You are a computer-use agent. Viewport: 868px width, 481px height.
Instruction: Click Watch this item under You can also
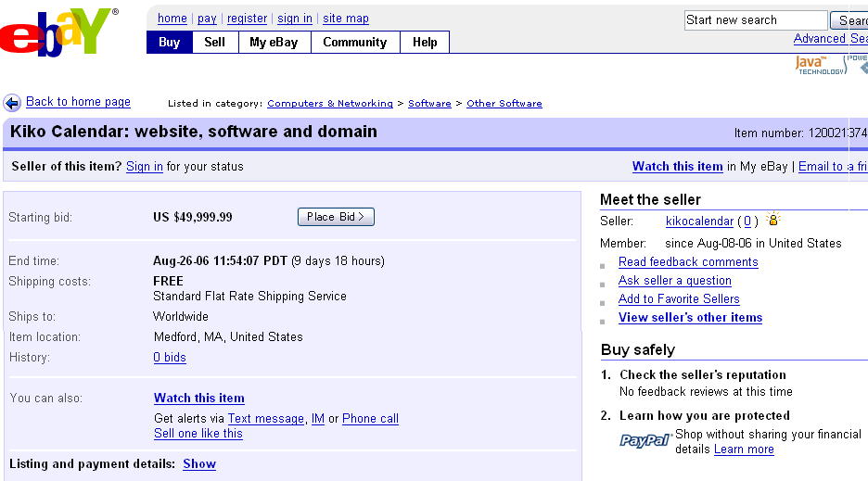coord(199,398)
